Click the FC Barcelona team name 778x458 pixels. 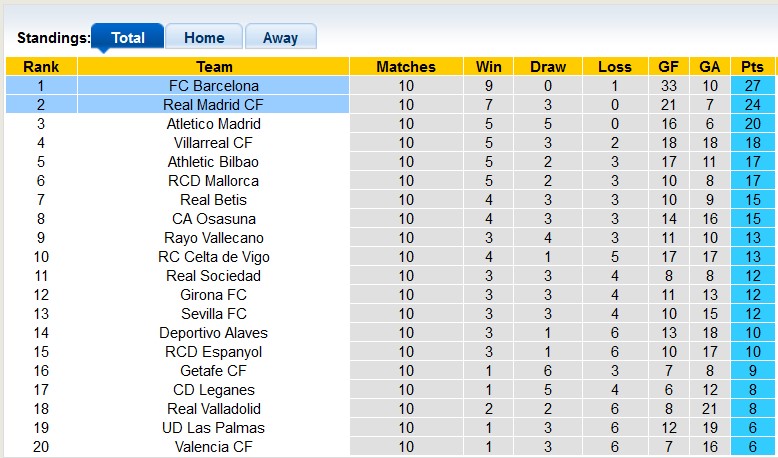[x=213, y=86]
